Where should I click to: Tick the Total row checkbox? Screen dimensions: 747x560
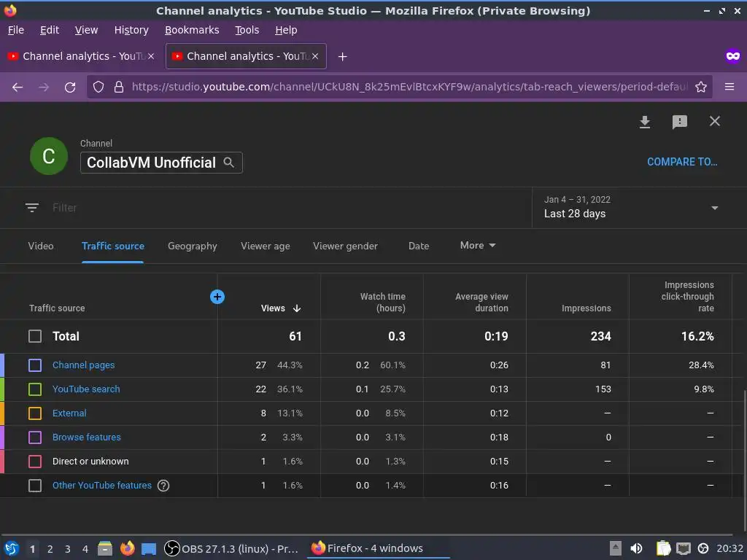[35, 336]
